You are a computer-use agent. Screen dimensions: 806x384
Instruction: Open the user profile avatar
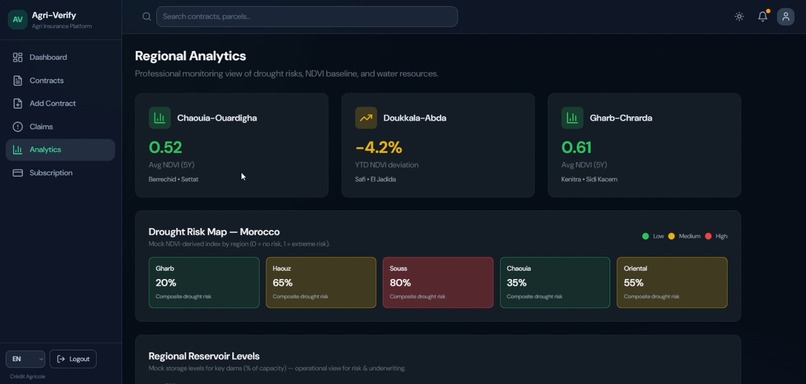(785, 16)
